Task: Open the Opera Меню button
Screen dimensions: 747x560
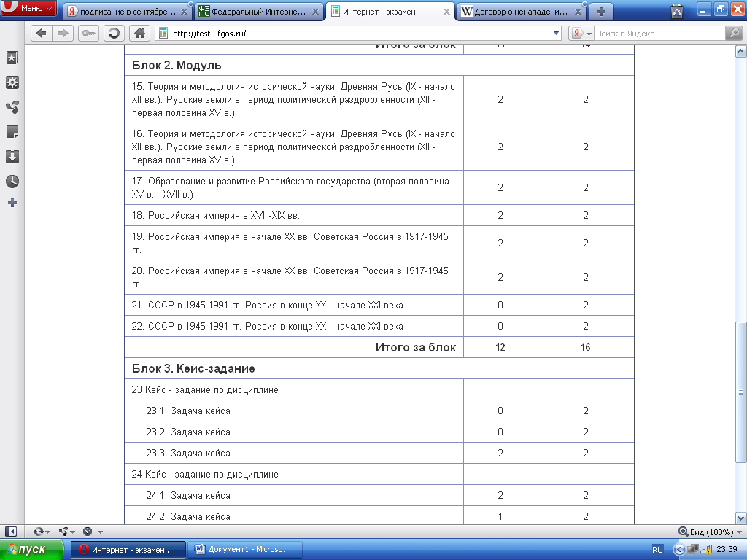Action: click(x=28, y=8)
